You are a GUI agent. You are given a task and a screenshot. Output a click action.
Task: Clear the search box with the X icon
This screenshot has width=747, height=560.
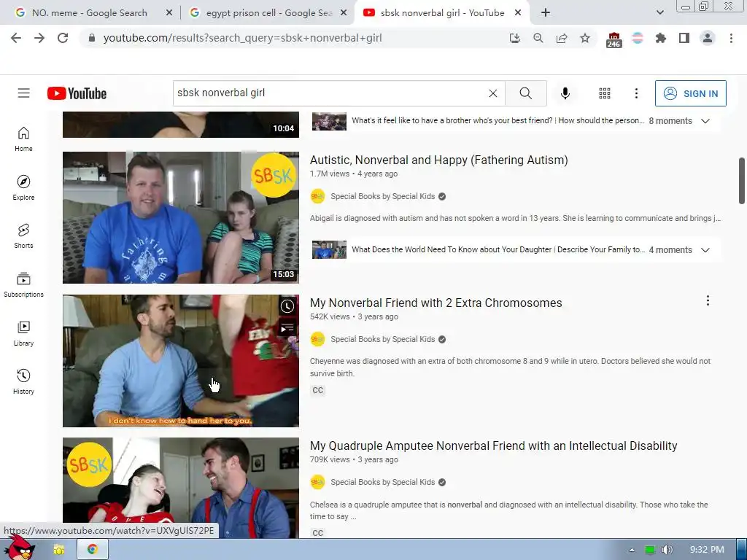493,93
